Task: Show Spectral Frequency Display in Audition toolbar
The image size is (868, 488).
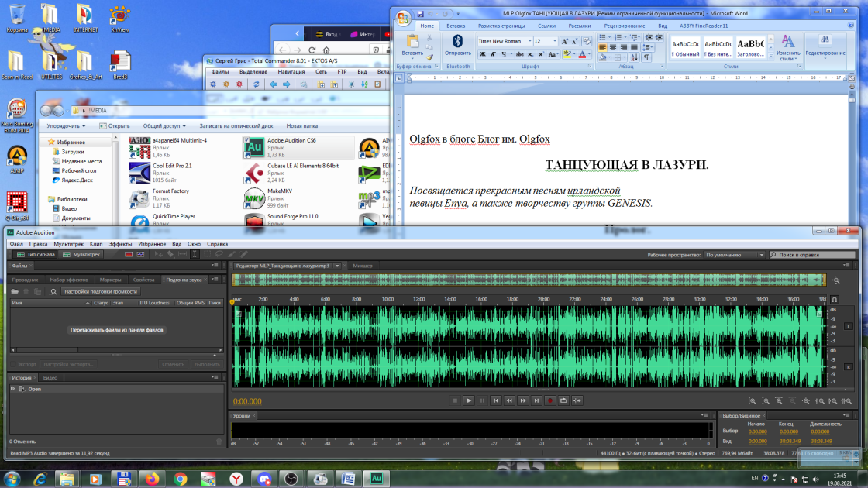Action: (x=129, y=255)
